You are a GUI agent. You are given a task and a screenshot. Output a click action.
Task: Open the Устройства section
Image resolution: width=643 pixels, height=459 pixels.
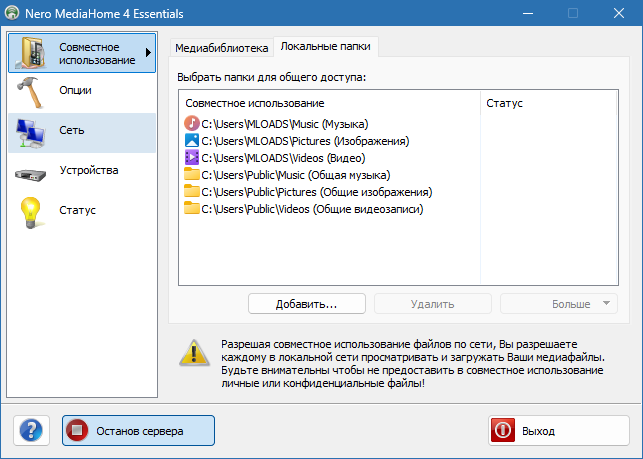pyautogui.click(x=82, y=173)
